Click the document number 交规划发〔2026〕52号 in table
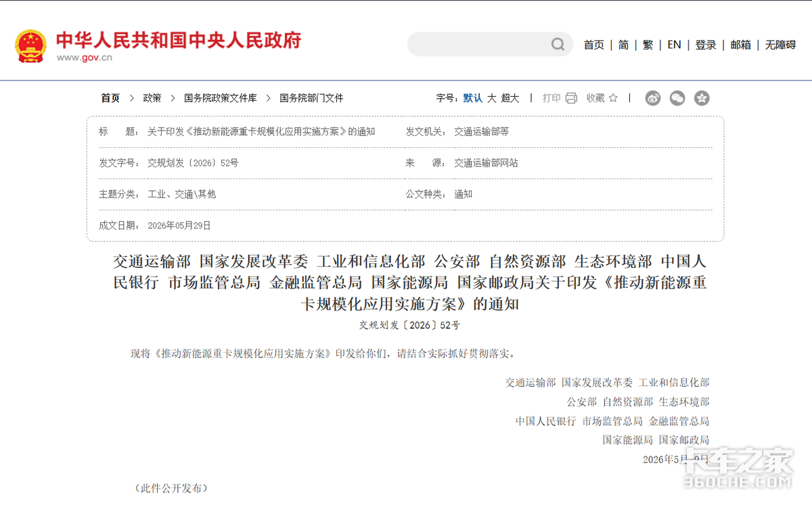 coord(193,163)
